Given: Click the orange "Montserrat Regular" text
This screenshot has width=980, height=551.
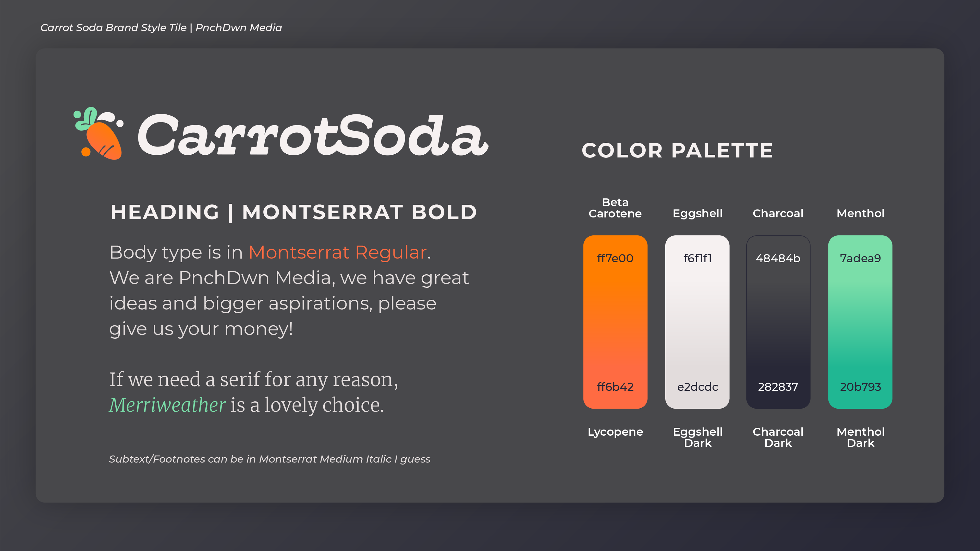Looking at the screenshot, I should [x=337, y=252].
